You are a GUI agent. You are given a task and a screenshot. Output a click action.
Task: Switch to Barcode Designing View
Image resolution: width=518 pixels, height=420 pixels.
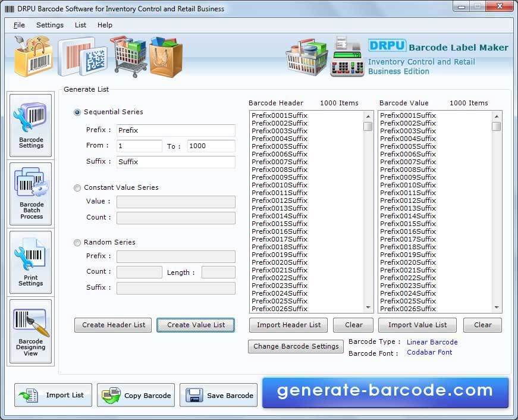pyautogui.click(x=31, y=331)
